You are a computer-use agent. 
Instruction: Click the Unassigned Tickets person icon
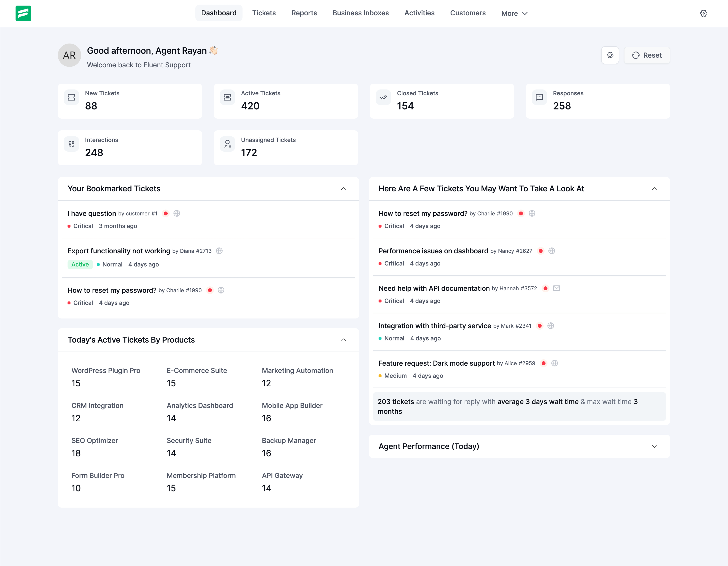point(227,144)
